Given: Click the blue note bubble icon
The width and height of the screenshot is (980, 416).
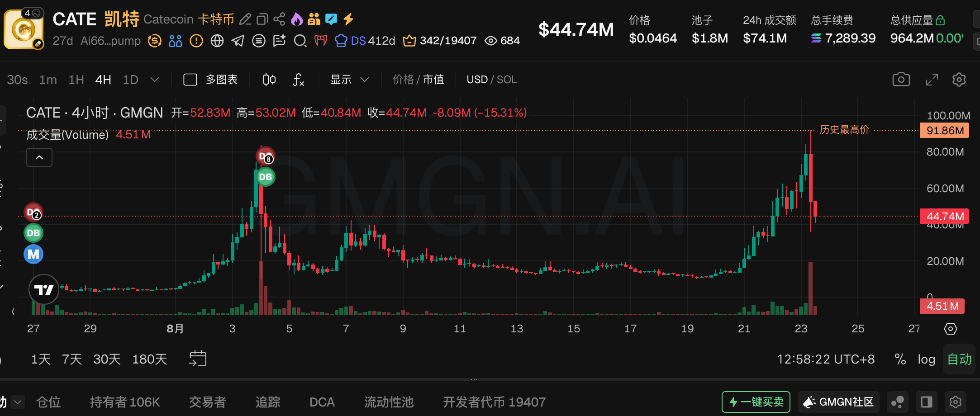Looking at the screenshot, I should (x=331, y=19).
